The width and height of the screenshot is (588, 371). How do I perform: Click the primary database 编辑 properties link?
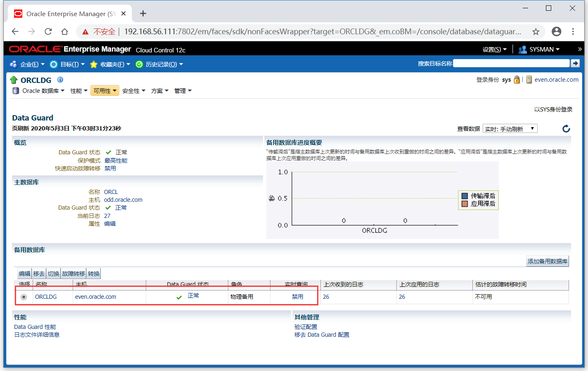(110, 224)
